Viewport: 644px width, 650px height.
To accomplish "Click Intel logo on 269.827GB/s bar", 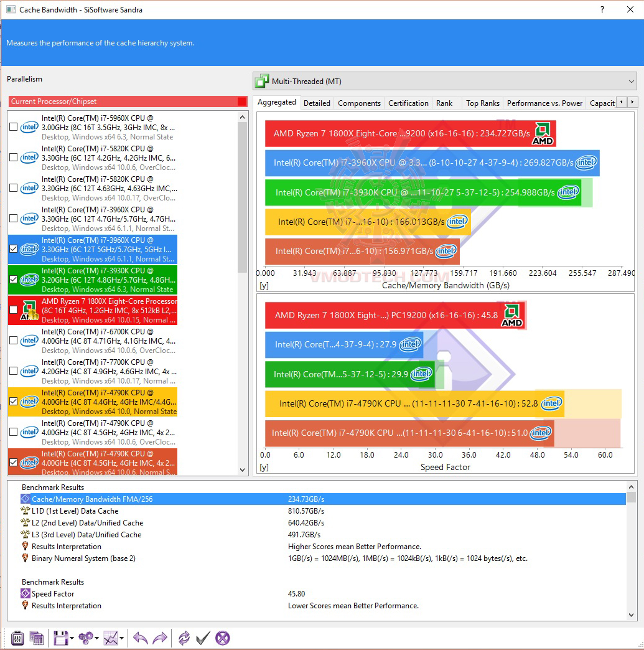I will (x=586, y=162).
